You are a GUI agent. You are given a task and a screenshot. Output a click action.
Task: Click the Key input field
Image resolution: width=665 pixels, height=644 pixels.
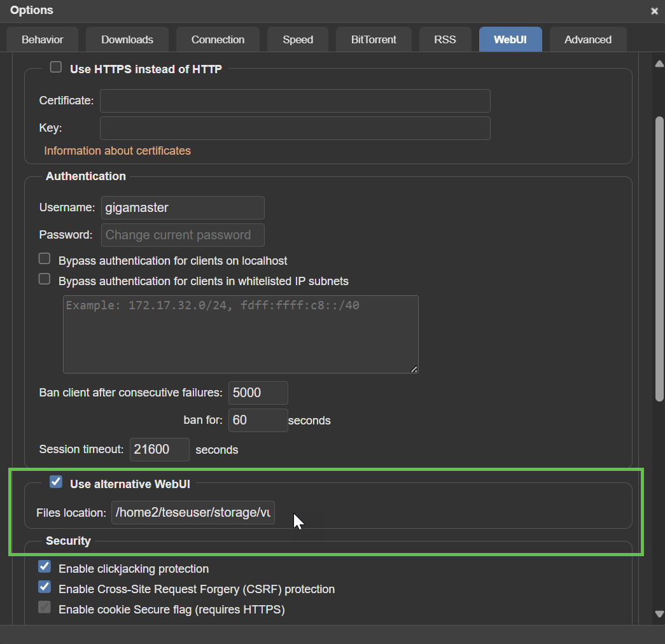(295, 128)
